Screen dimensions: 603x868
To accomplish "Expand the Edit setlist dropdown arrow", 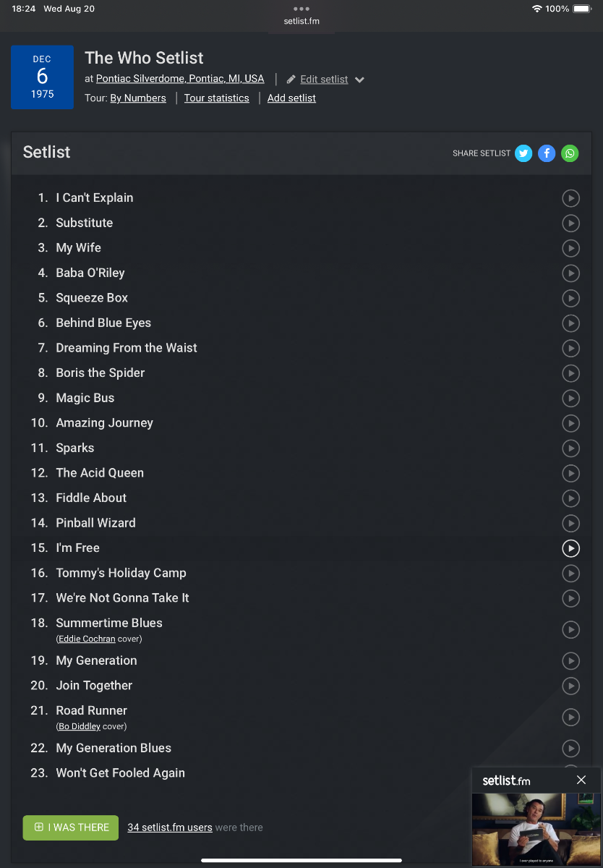I will pos(359,80).
